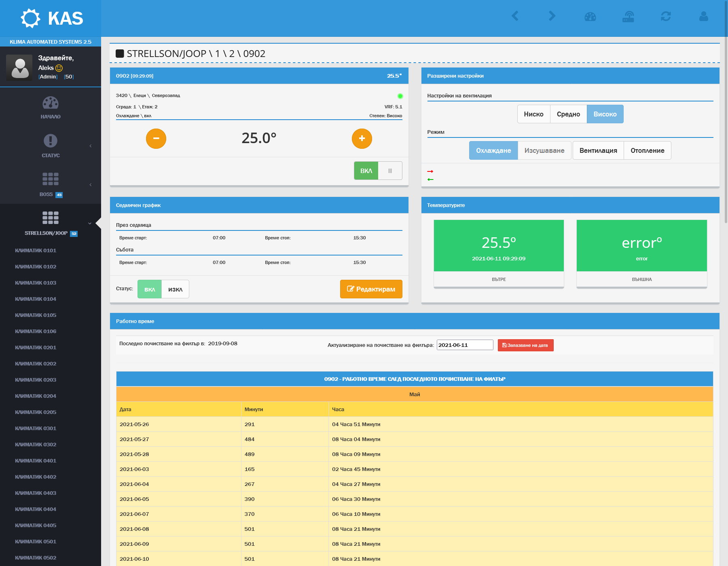Switch mode to Отопление
Image resolution: width=728 pixels, height=566 pixels.
click(648, 150)
